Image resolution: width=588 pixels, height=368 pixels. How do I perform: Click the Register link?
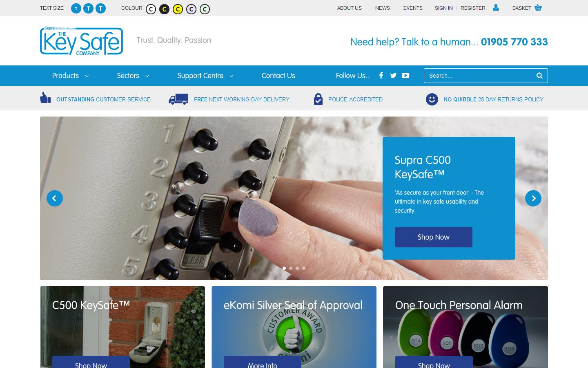click(x=473, y=8)
